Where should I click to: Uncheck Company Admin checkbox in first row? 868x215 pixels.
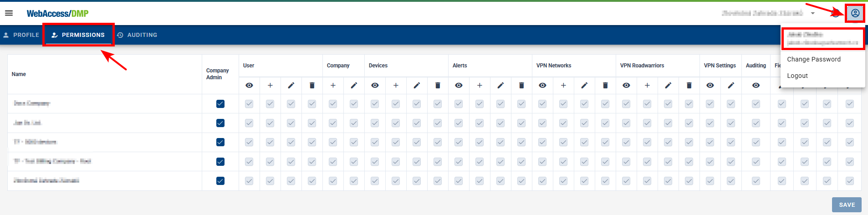[x=220, y=104]
